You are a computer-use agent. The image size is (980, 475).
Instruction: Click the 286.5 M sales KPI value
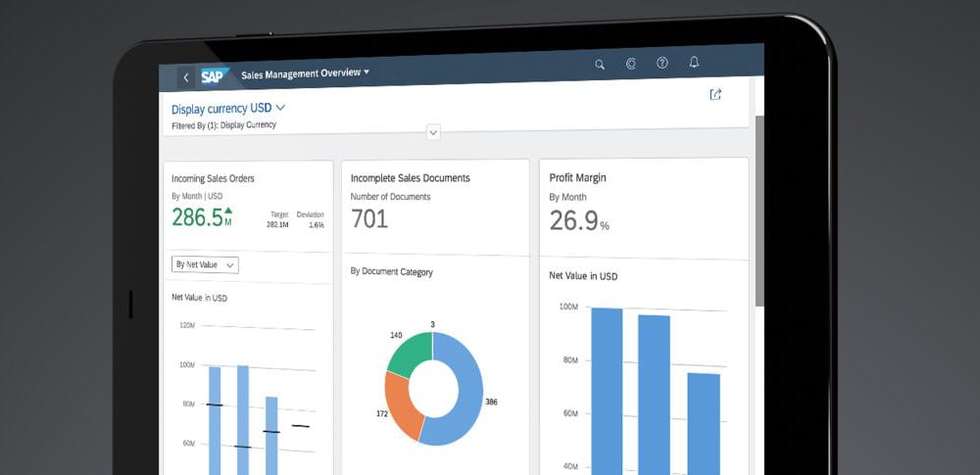point(202,217)
